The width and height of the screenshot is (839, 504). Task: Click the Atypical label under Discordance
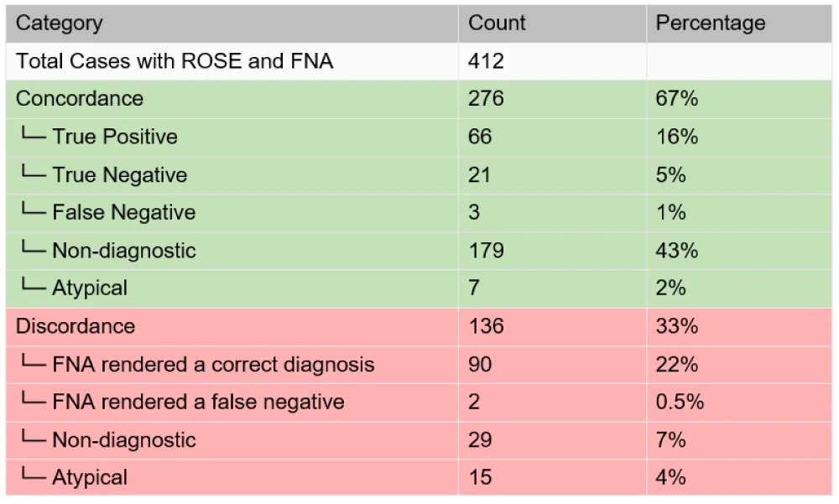[90, 477]
